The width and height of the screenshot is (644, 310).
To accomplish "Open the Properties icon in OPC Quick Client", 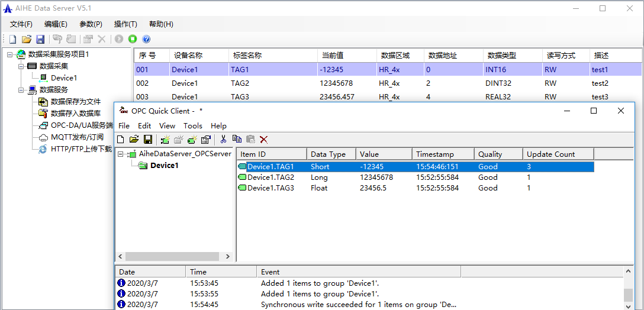I will pyautogui.click(x=206, y=140).
